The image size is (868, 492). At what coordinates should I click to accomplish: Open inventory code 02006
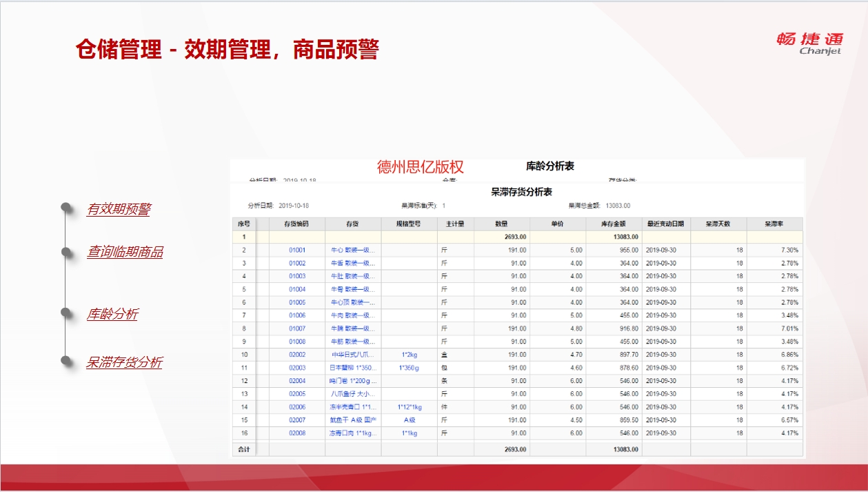point(297,407)
